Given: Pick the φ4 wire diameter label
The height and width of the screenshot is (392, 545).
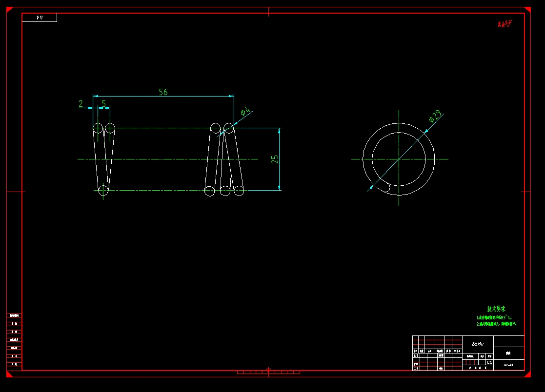Looking at the screenshot, I should [245, 112].
